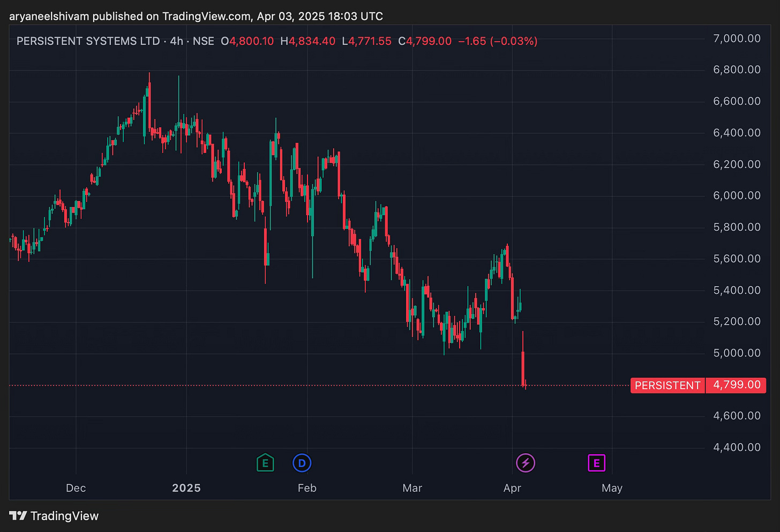Viewport: 780px width, 532px height.
Task: Click the TradingView wordmark text
Action: (64, 516)
